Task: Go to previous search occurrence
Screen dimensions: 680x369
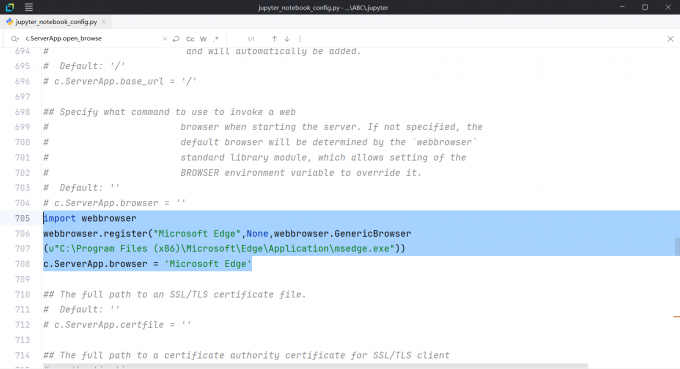Action: [x=274, y=39]
